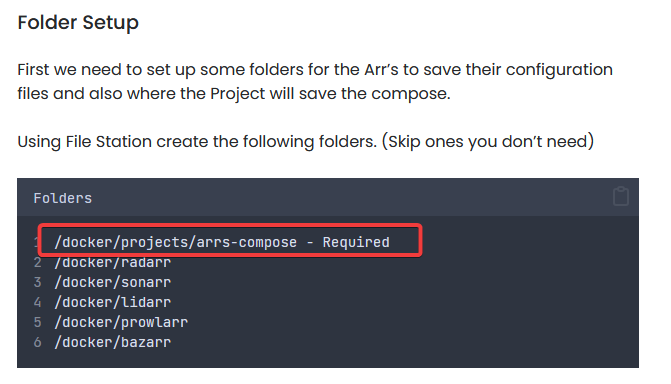Click the word "configuration" in the first paragraph
The image size is (671, 384).
[x=559, y=70]
